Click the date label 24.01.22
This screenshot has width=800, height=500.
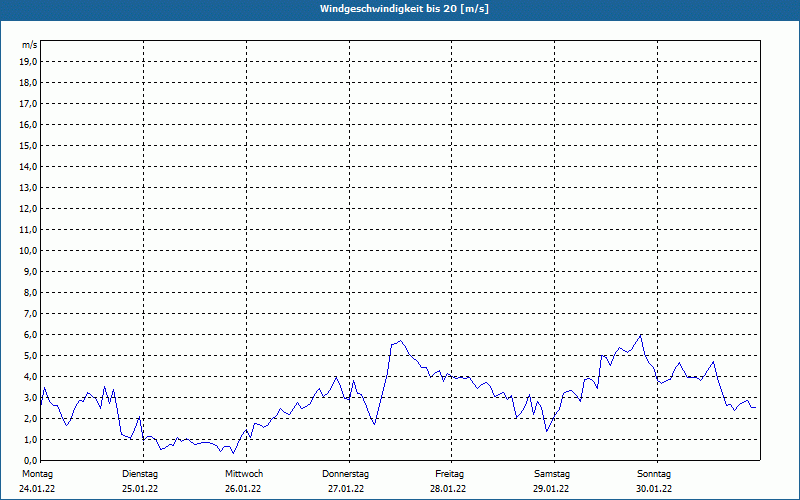point(36,489)
